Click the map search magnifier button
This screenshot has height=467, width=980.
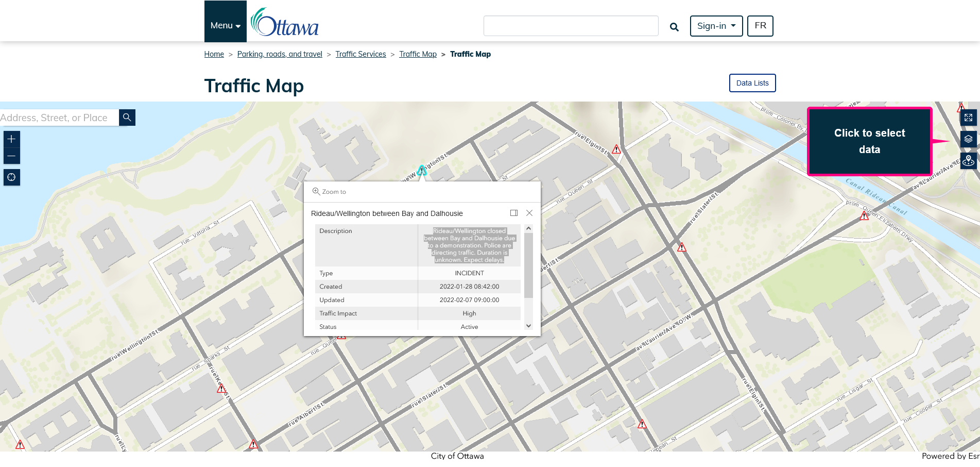[127, 118]
